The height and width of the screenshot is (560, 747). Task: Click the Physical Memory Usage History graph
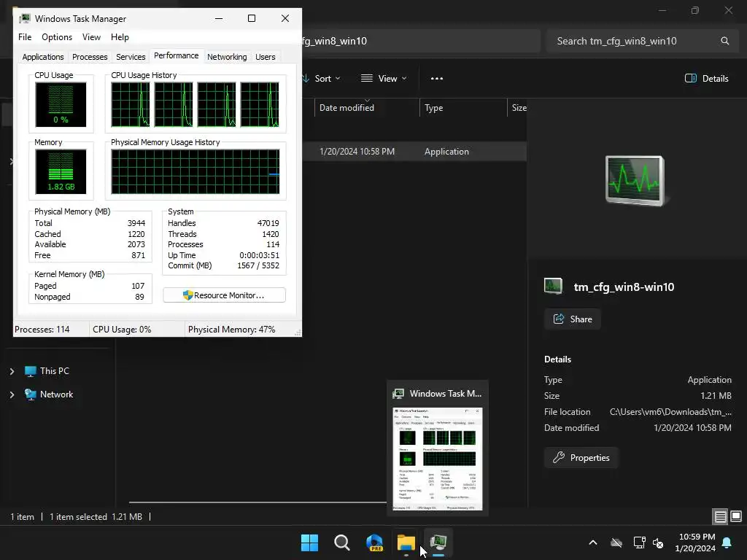pyautogui.click(x=196, y=171)
